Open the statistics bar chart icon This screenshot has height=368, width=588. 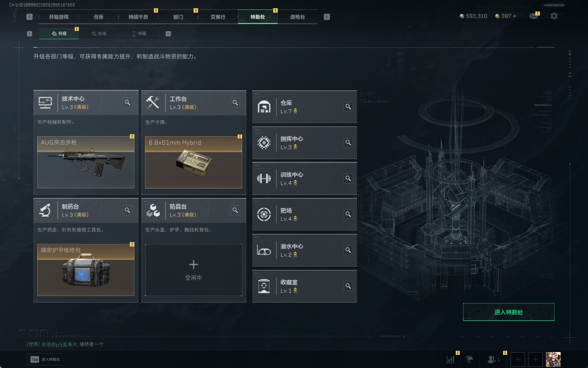pos(450,359)
